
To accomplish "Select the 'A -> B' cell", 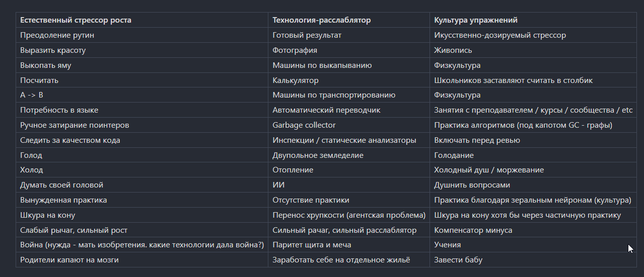I will (32, 95).
